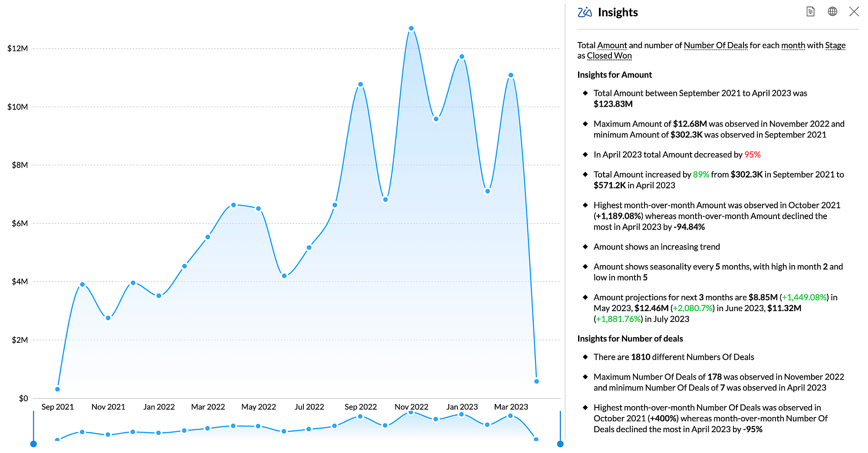Open the underlined Number Of Deals link
Viewport: 868px width, 453px height.
click(x=716, y=46)
